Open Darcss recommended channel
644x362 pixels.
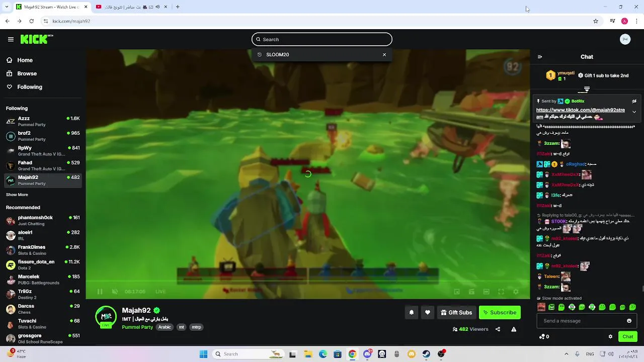[x=43, y=309]
